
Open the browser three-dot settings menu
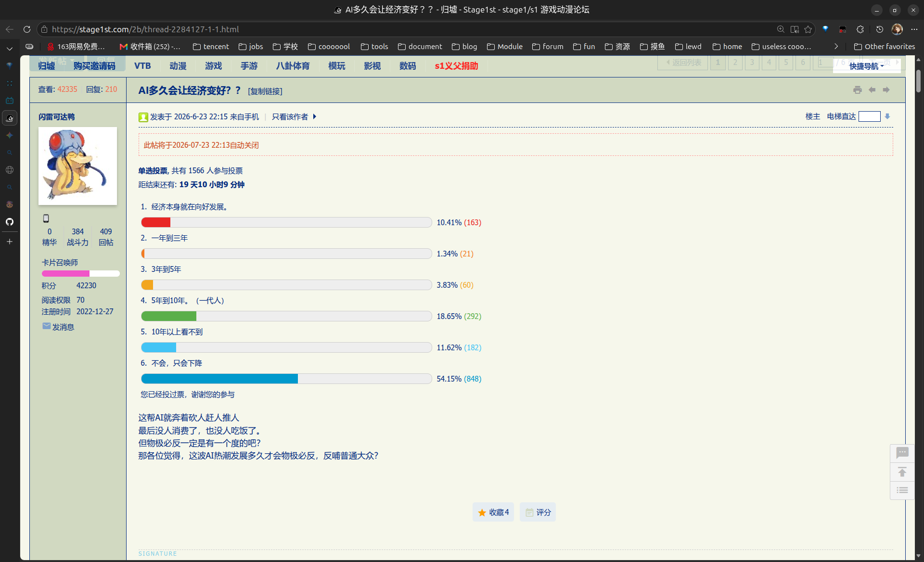pos(914,29)
